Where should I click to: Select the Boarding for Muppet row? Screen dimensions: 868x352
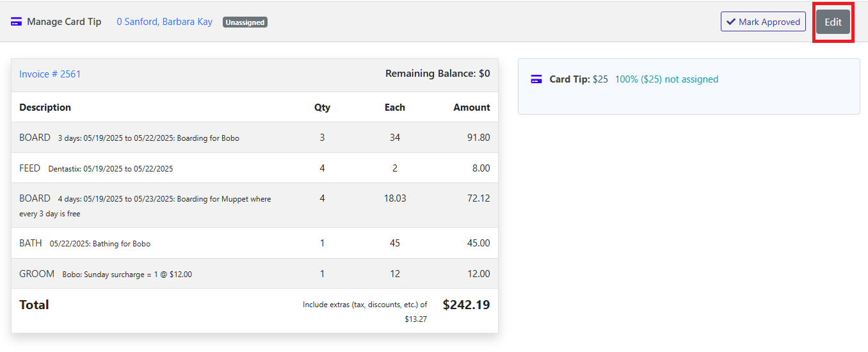click(x=255, y=205)
